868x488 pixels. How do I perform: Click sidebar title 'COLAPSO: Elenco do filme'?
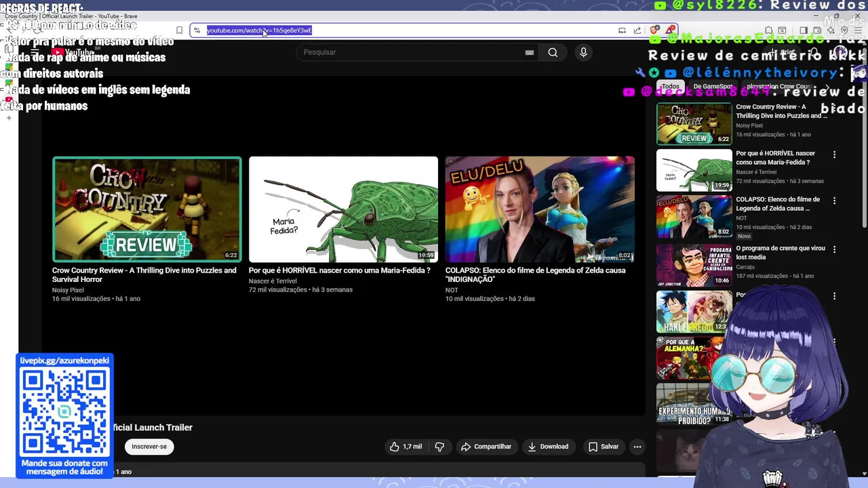click(778, 204)
